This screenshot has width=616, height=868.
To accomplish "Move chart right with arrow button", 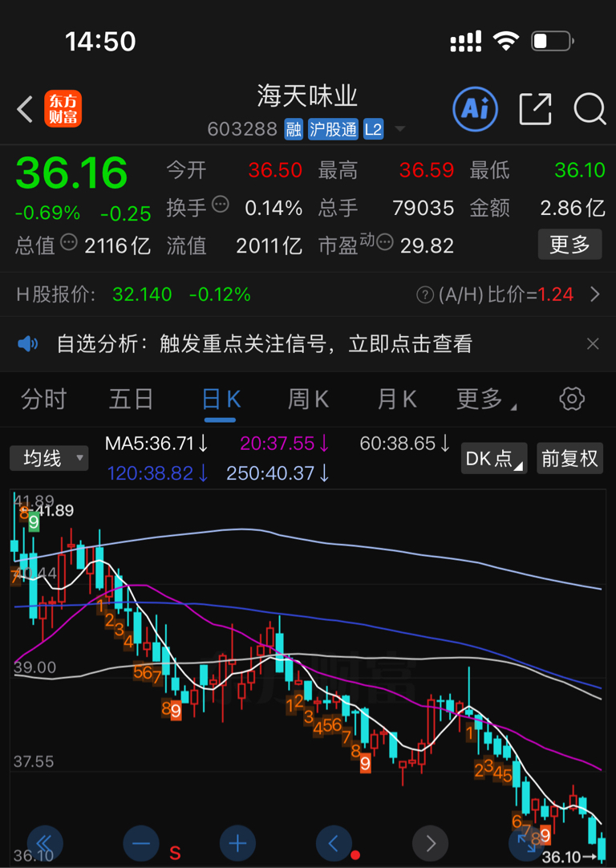I will coord(430,844).
